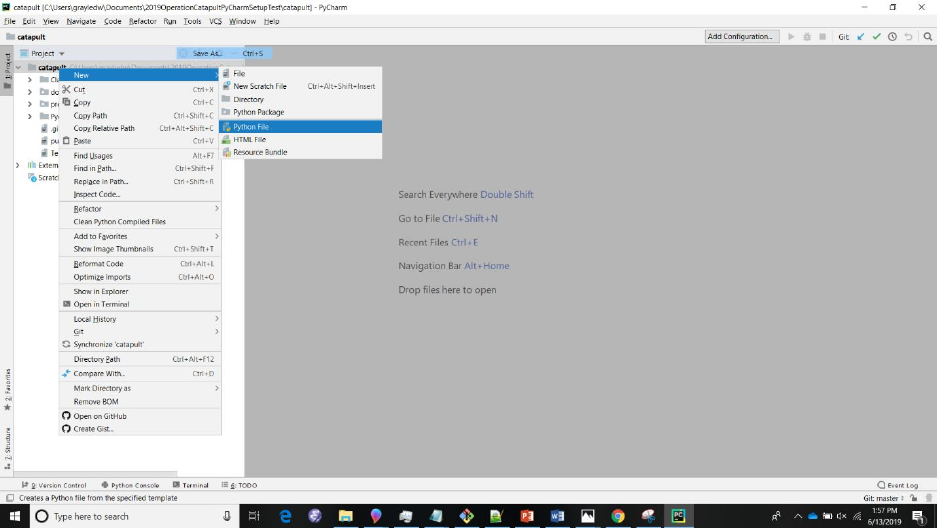937x528 pixels.
Task: Open the Version Control tool window tab
Action: (x=54, y=485)
